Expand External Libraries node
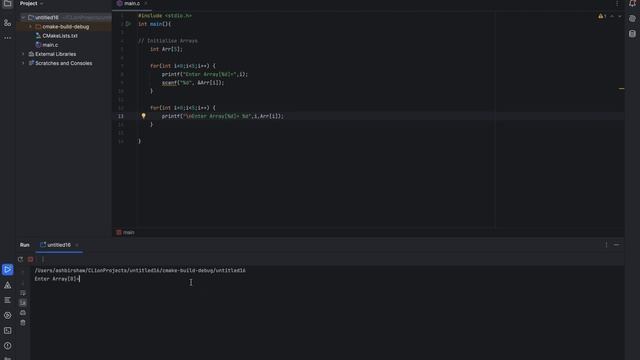 23,54
